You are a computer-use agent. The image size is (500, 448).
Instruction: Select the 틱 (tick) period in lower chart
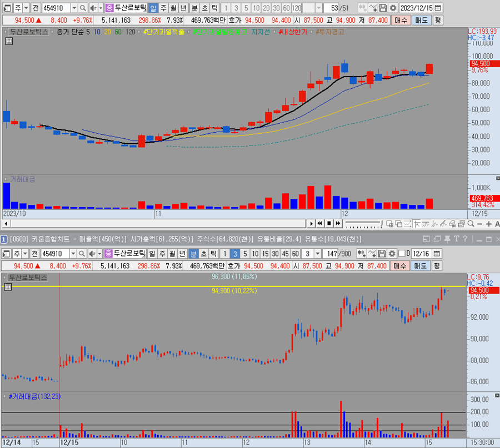[x=214, y=254]
